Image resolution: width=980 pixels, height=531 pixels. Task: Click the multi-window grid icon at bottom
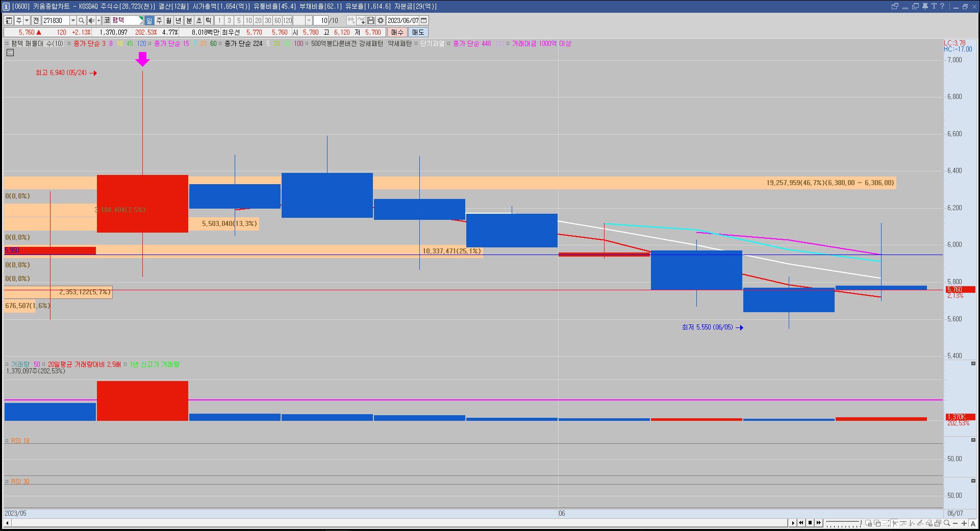pos(869,523)
